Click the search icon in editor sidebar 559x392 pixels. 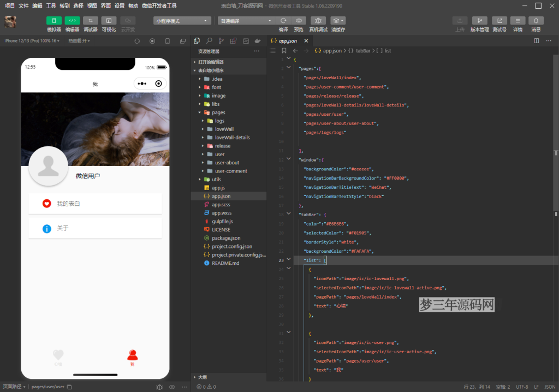coord(209,40)
